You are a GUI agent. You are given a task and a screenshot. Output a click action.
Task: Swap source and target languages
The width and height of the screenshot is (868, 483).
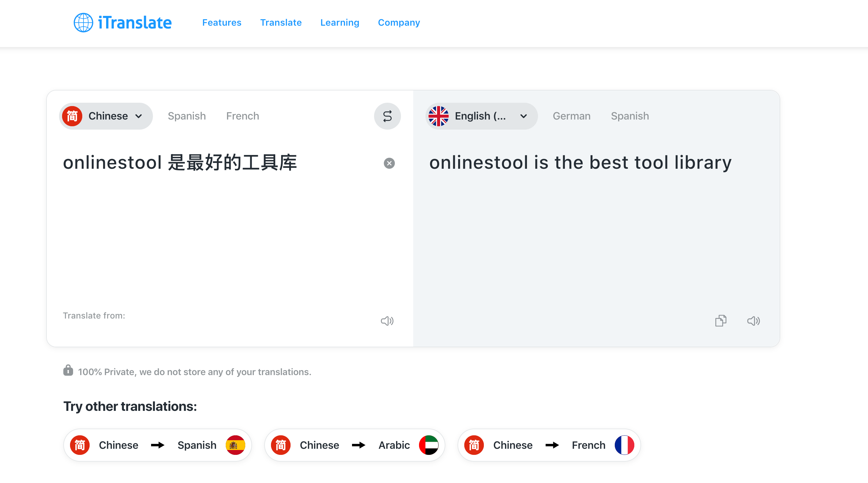coord(387,116)
